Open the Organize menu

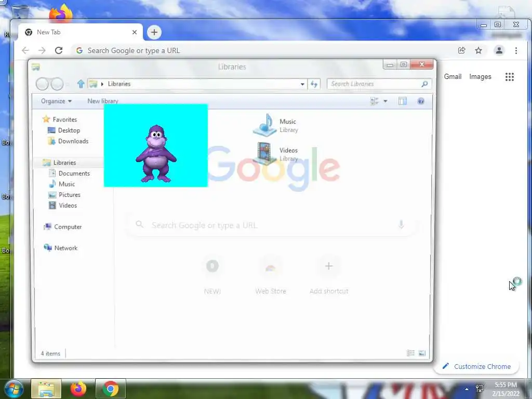coord(56,101)
